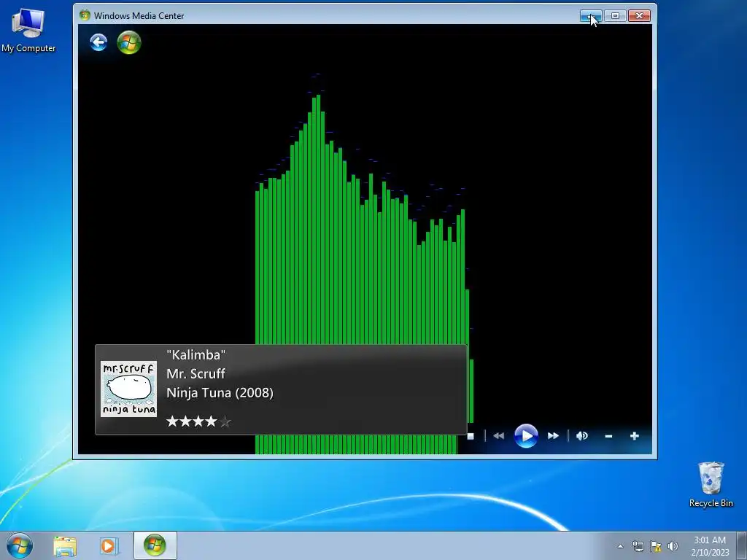Lower the volume with the minus button
Image resolution: width=747 pixels, height=560 pixels.
tap(608, 436)
